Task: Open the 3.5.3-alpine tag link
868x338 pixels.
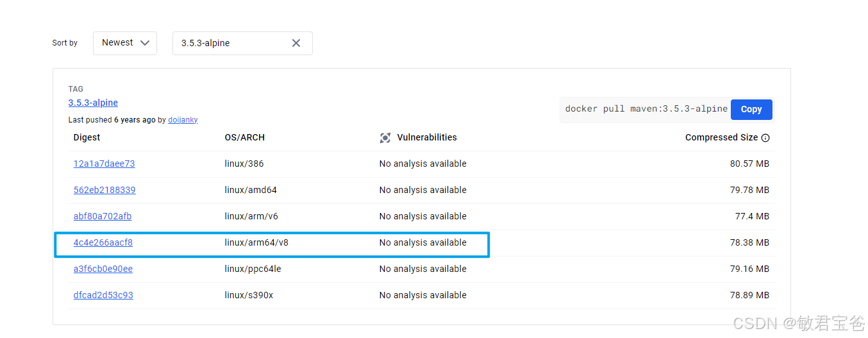Action: click(93, 103)
